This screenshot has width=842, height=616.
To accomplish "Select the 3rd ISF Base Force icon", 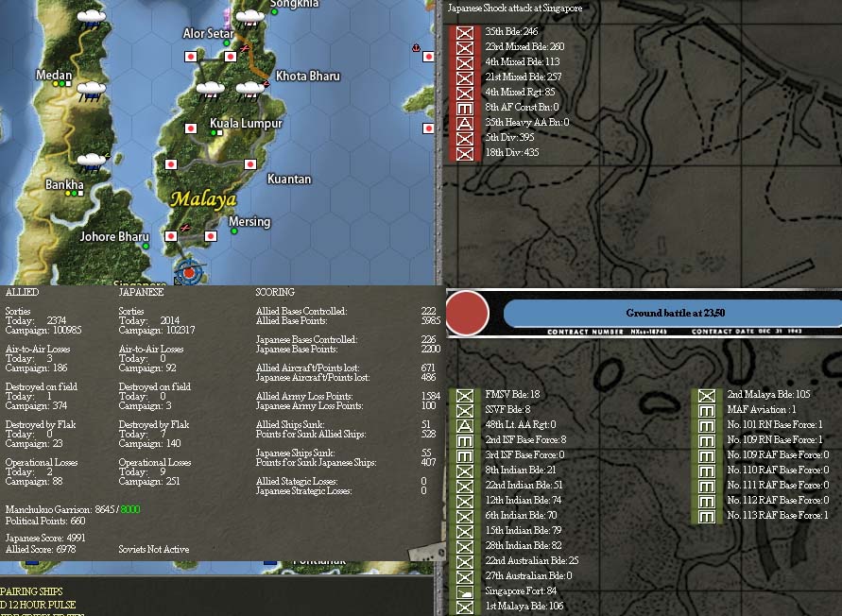I will (x=465, y=455).
